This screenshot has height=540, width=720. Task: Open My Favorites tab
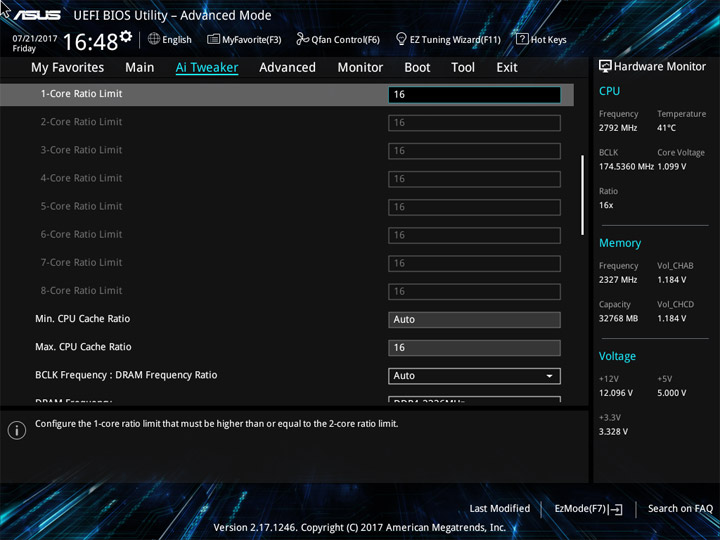point(68,68)
